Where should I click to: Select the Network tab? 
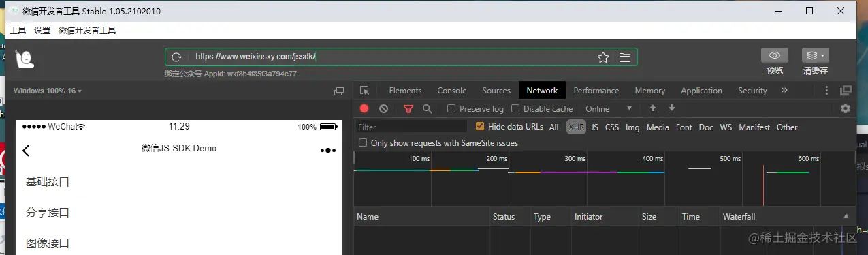[x=542, y=91]
